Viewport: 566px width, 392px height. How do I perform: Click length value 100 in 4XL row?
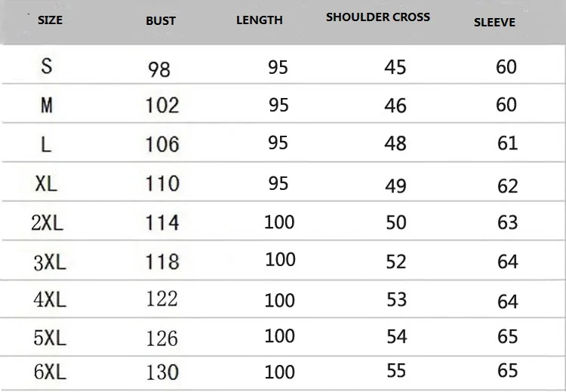pyautogui.click(x=280, y=300)
